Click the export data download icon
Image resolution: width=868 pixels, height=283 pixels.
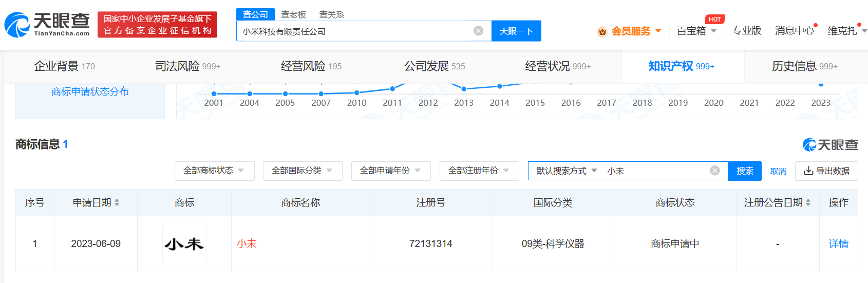click(x=808, y=171)
